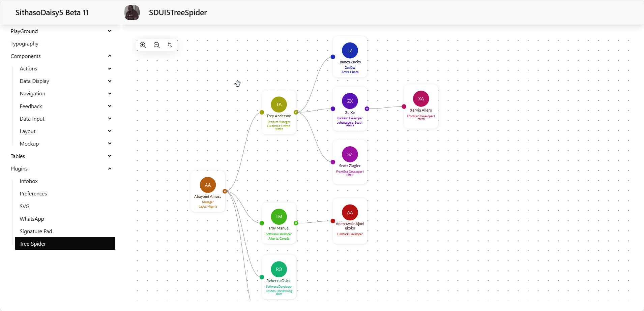Screen dimensions: 644x311
Task: Collapse children of the Troy Manuel node
Action: [296, 223]
